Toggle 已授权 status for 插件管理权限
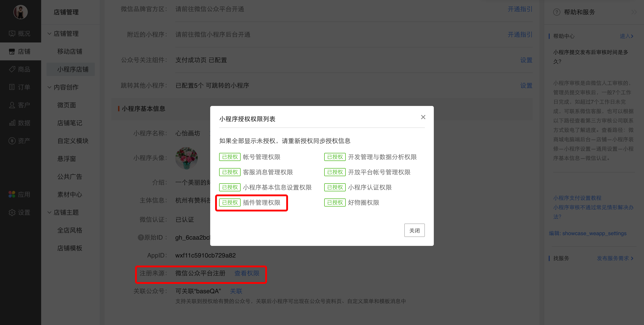The height and width of the screenshot is (325, 644). click(x=230, y=202)
